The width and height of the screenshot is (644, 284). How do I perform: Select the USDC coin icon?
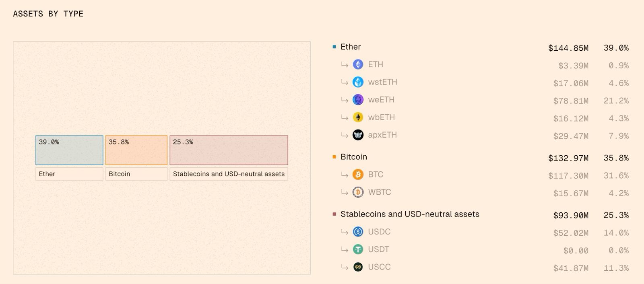[358, 232]
